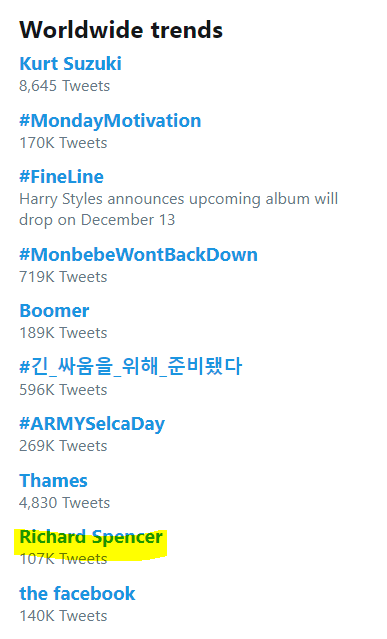Open the #MondayMotivation hashtag
Screen dimensions: 387x639
click(x=110, y=121)
